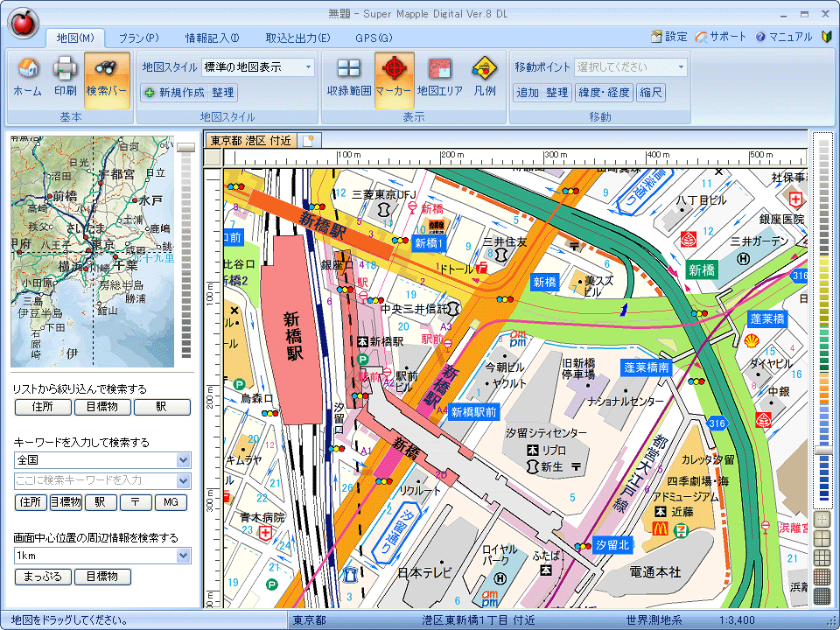Image resolution: width=840 pixels, height=630 pixels.
Task: Expand the 全国 region combo box
Action: tap(183, 460)
